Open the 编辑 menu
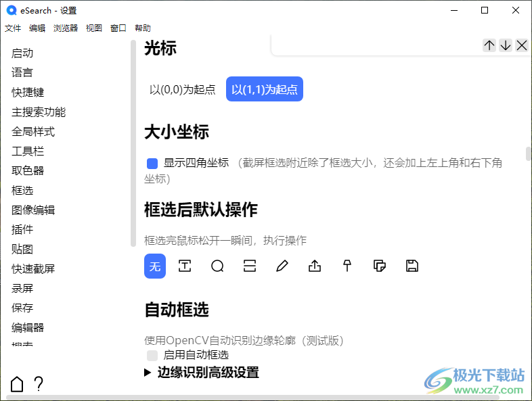This screenshot has width=532, height=401. click(37, 28)
